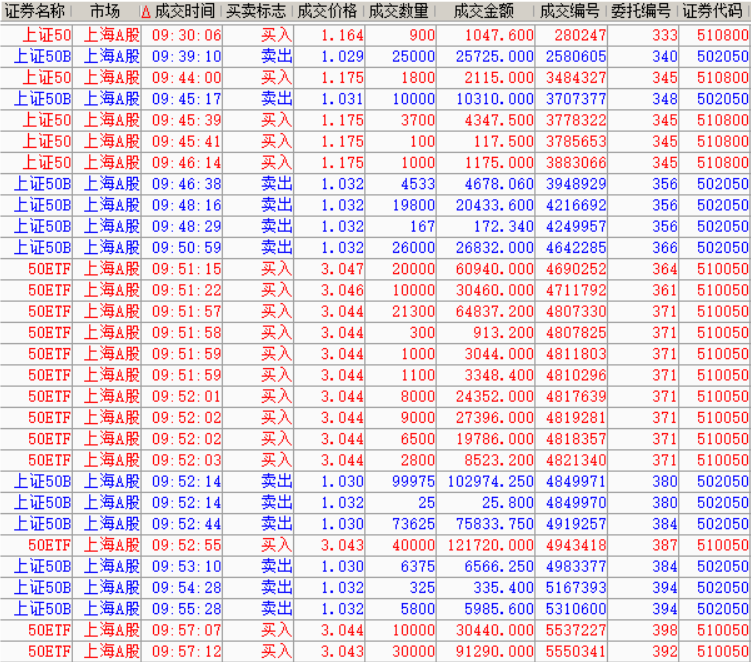Select amount cell 25.800
This screenshot has width=751, height=662.
[x=508, y=502]
